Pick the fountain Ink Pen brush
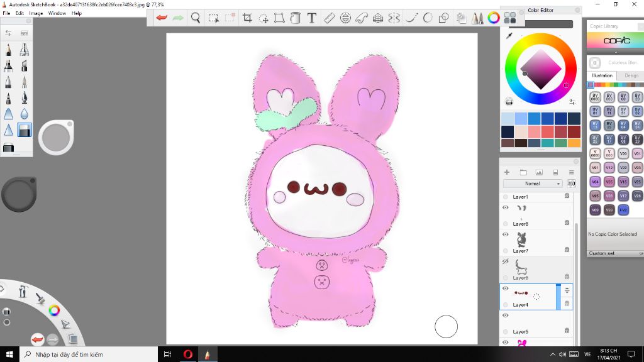644x362 pixels. [25, 97]
